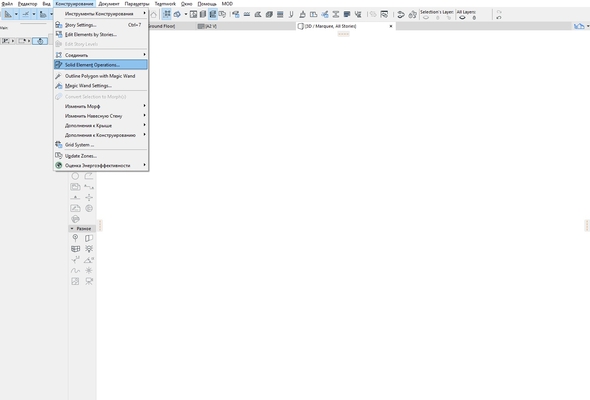Expand the Оценка Энергоэффективности submenu

[x=101, y=165]
